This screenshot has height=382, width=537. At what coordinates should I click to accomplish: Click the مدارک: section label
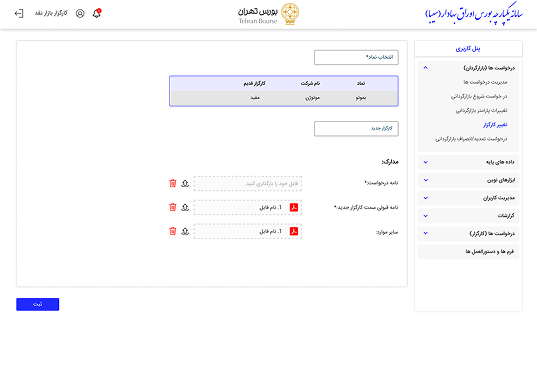[390, 162]
